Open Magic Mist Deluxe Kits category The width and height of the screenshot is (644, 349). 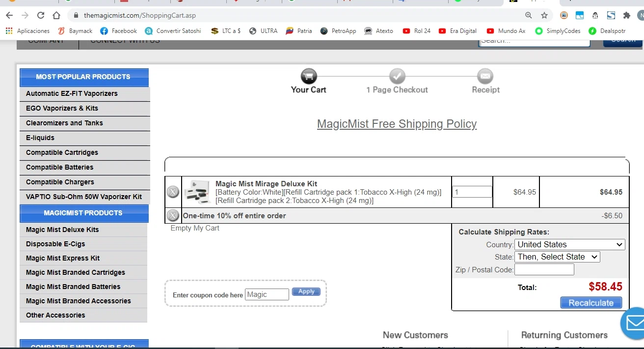point(83,230)
